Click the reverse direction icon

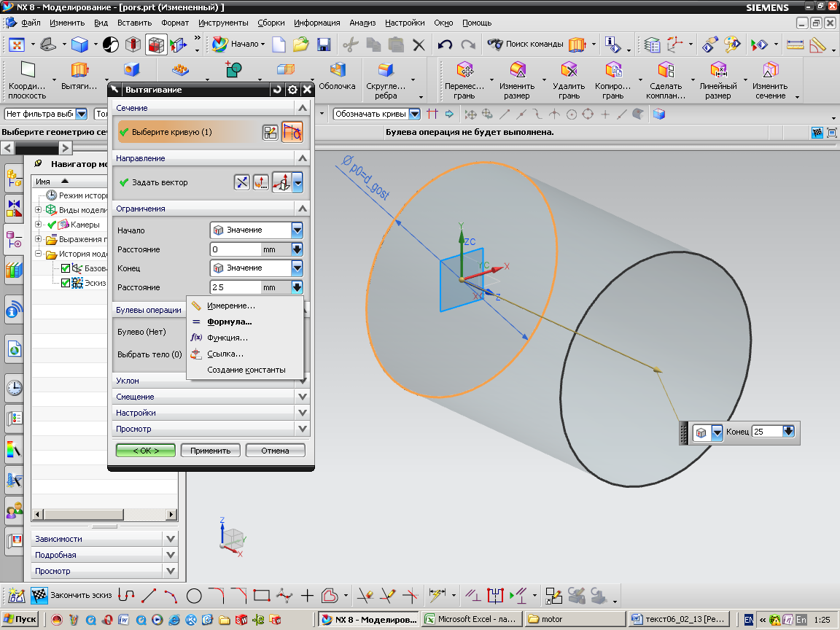[x=242, y=183]
